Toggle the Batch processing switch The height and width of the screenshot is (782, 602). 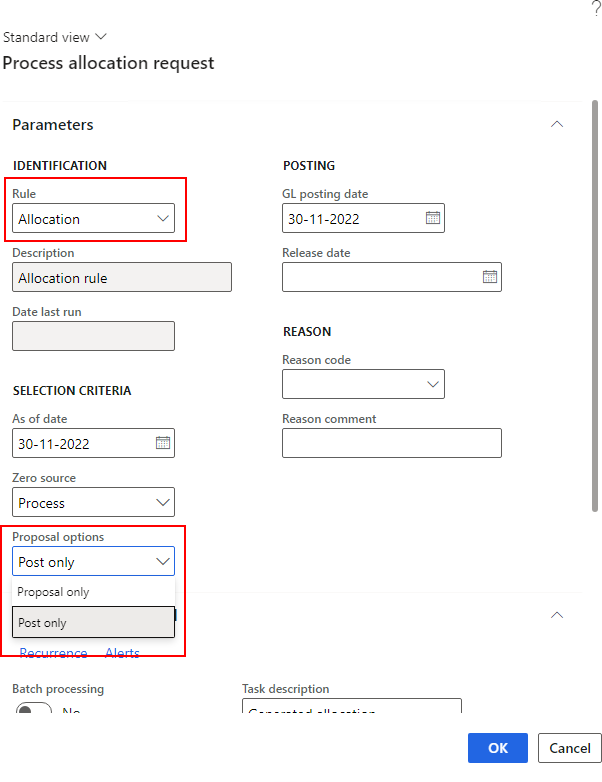point(33,711)
